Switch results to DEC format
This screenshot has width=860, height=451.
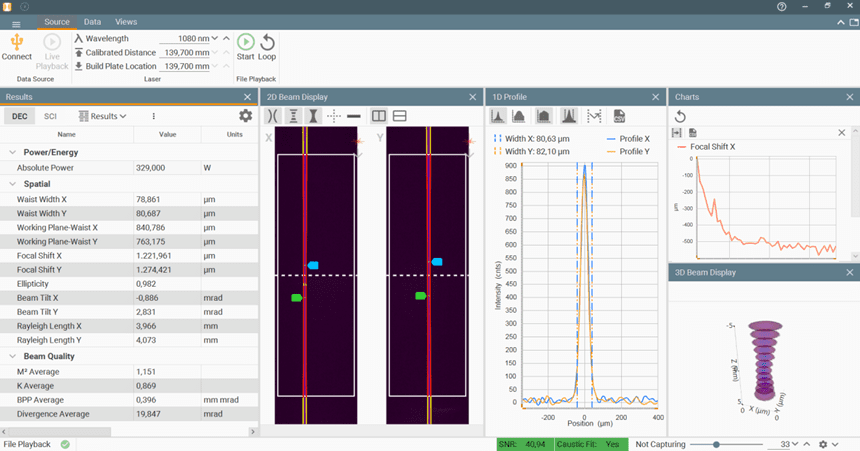pos(20,116)
